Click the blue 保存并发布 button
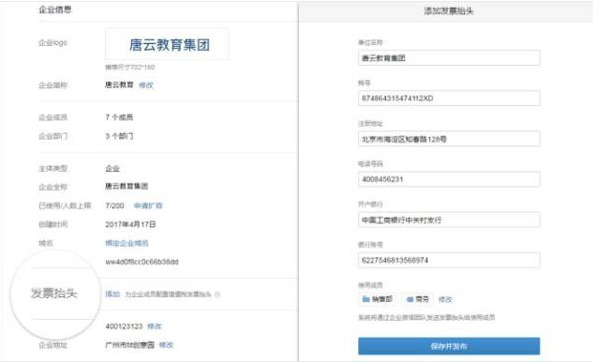 449,346
